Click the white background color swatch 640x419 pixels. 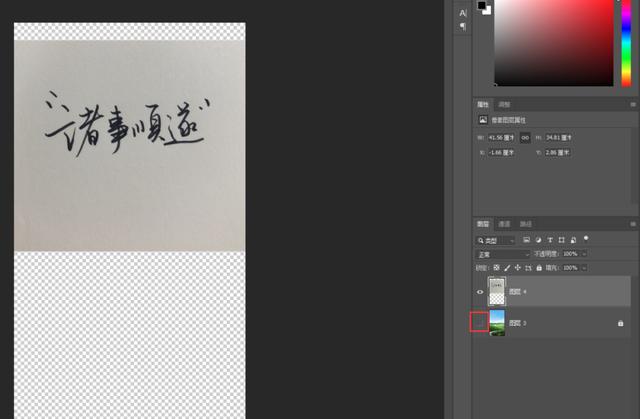pos(487,11)
